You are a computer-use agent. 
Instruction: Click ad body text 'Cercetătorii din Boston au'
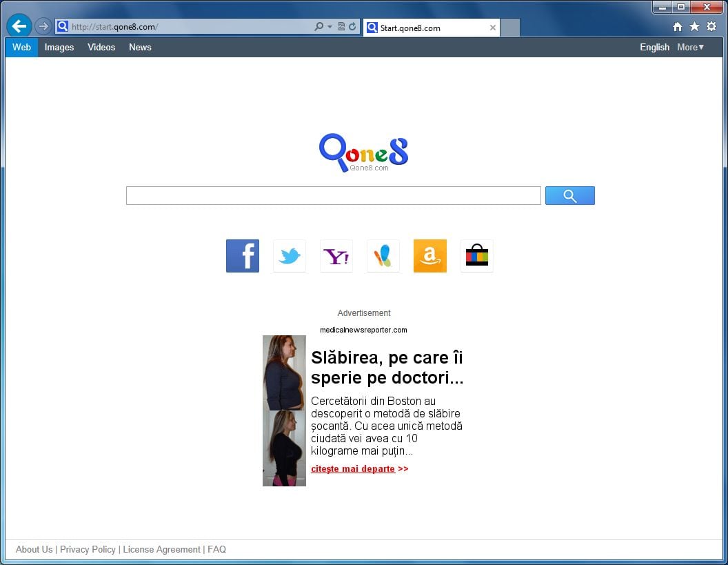(373, 401)
